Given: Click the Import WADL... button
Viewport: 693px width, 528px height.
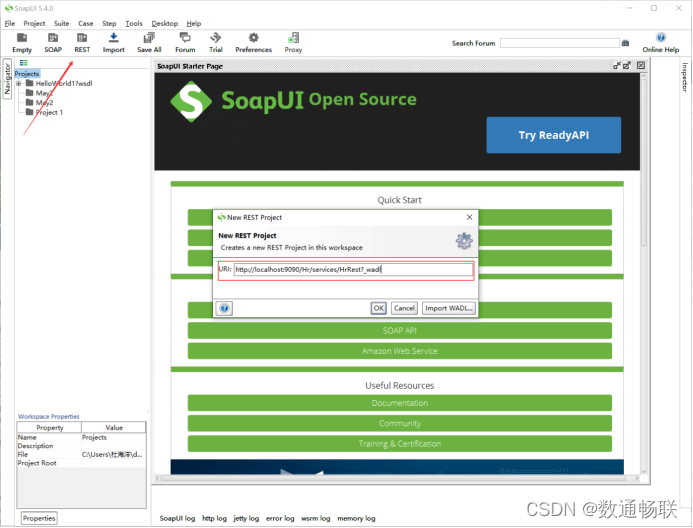Looking at the screenshot, I should pyautogui.click(x=449, y=308).
